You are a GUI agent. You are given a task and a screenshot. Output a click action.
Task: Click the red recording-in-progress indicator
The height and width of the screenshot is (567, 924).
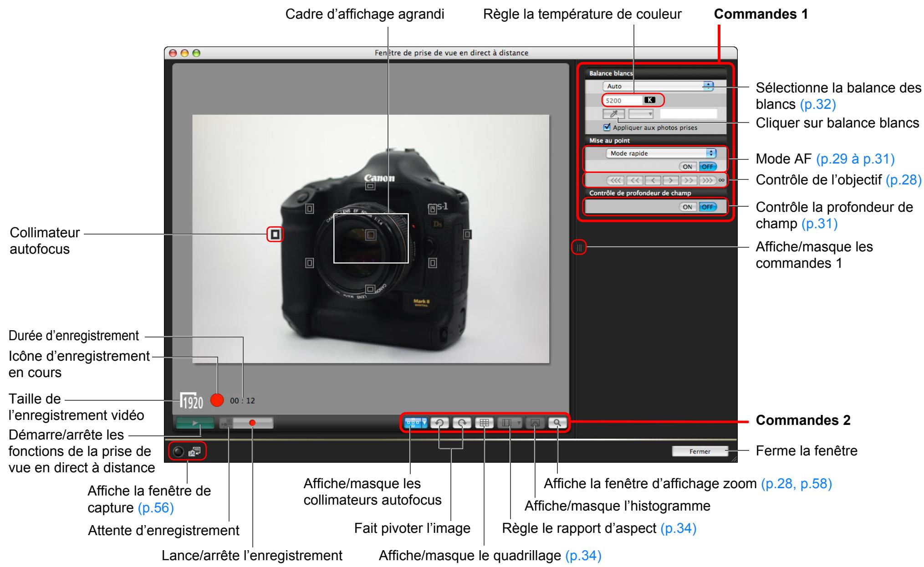pos(217,400)
